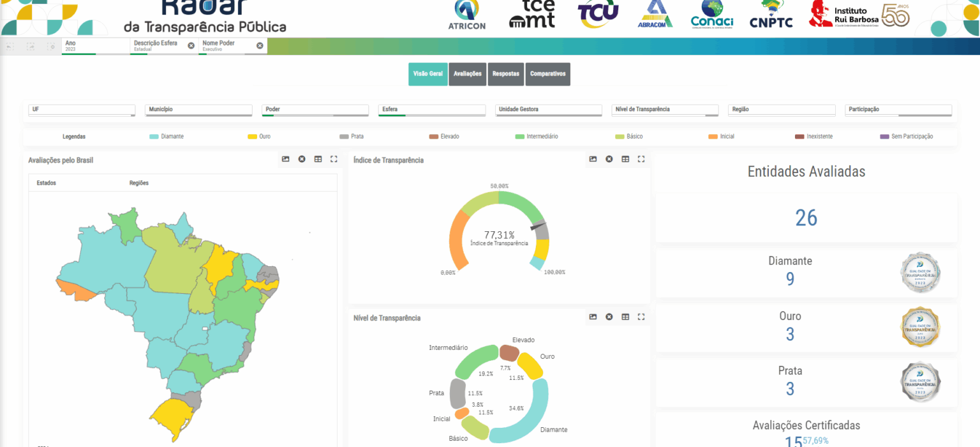
Task: Expand the Município filter list
Action: (x=198, y=110)
